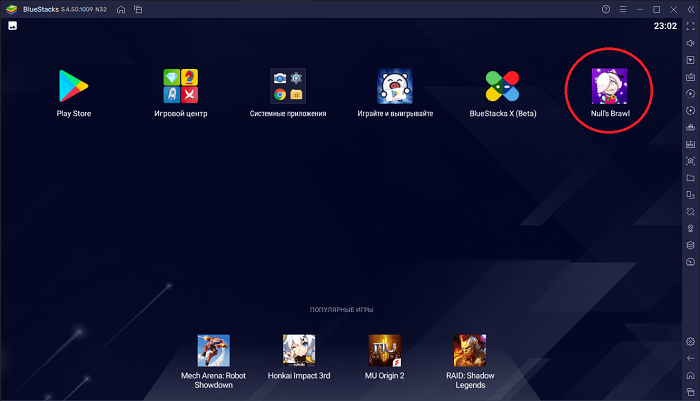Toggle full screen mode in sidebar
This screenshot has width=700, height=401.
(x=691, y=26)
